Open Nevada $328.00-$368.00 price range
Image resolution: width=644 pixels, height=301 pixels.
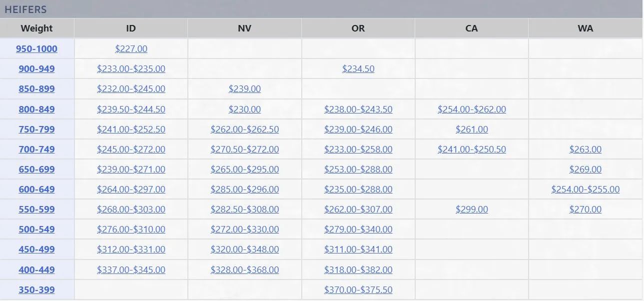[x=244, y=269]
